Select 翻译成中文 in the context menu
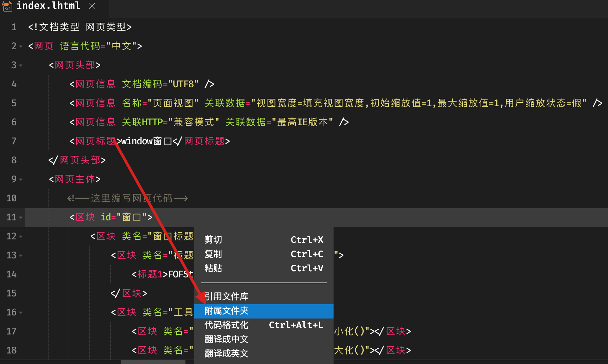The width and height of the screenshot is (608, 364). [x=264, y=339]
